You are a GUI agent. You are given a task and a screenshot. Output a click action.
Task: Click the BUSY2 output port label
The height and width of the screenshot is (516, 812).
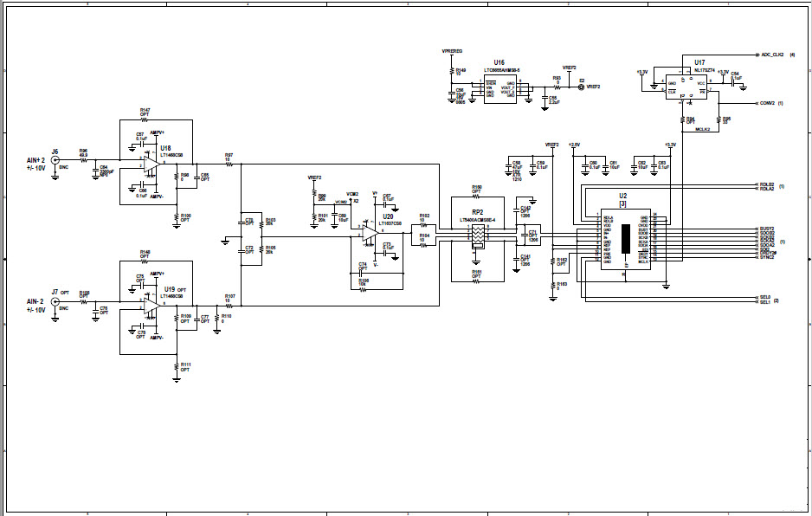coord(766,229)
